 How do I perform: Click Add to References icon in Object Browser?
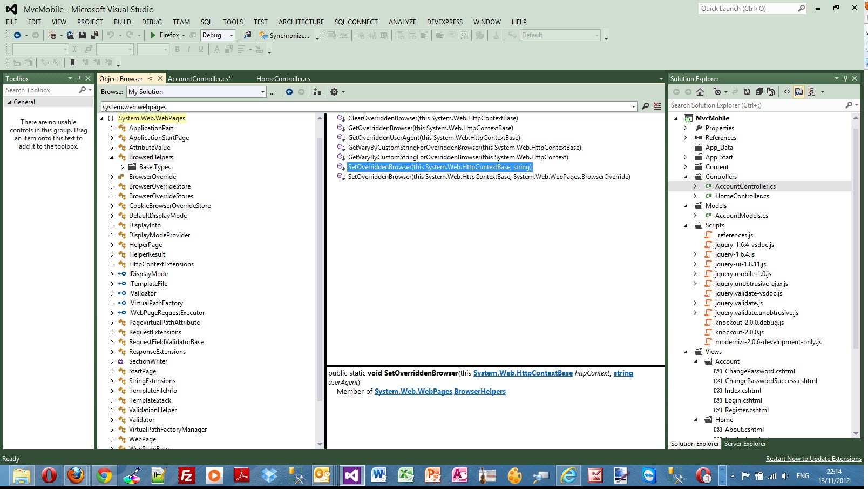(317, 92)
